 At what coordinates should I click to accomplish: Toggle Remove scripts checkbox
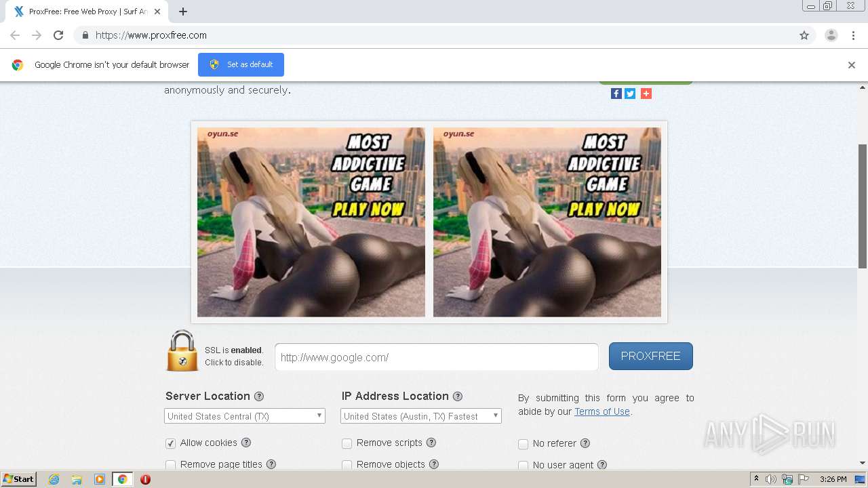coord(347,443)
